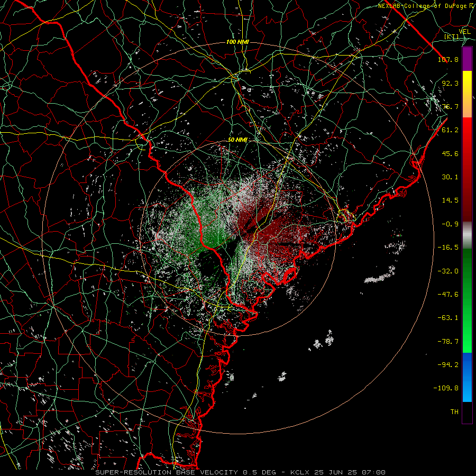Click the [KT] units label

pos(451,36)
